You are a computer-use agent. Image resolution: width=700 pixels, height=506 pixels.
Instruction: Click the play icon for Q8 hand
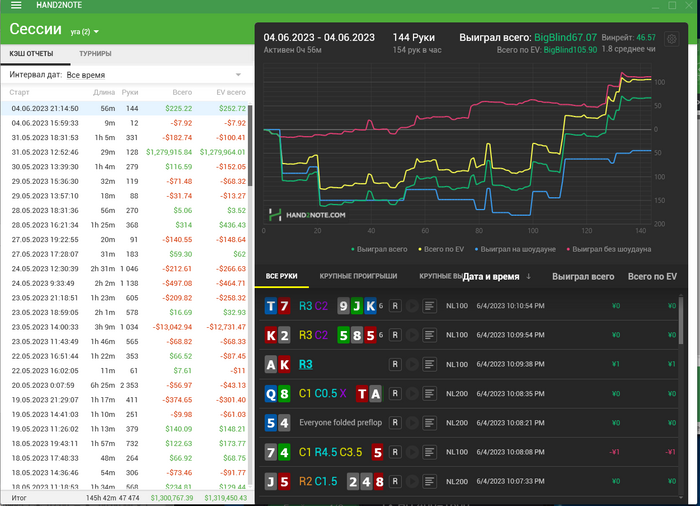coord(412,393)
